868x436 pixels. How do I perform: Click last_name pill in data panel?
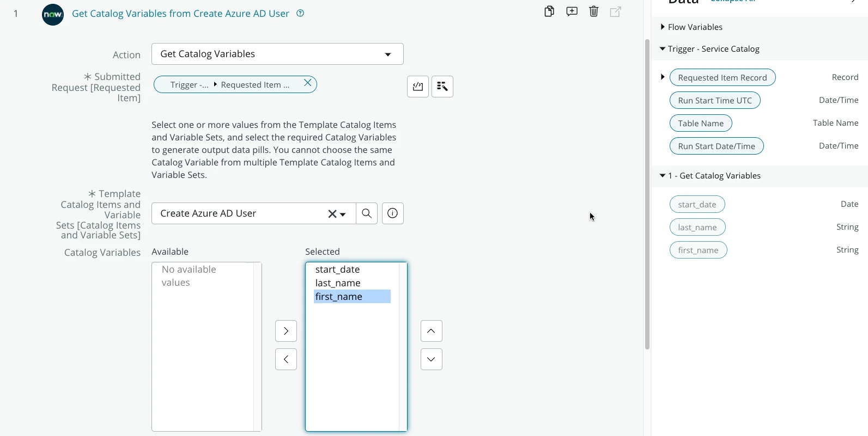(x=697, y=227)
